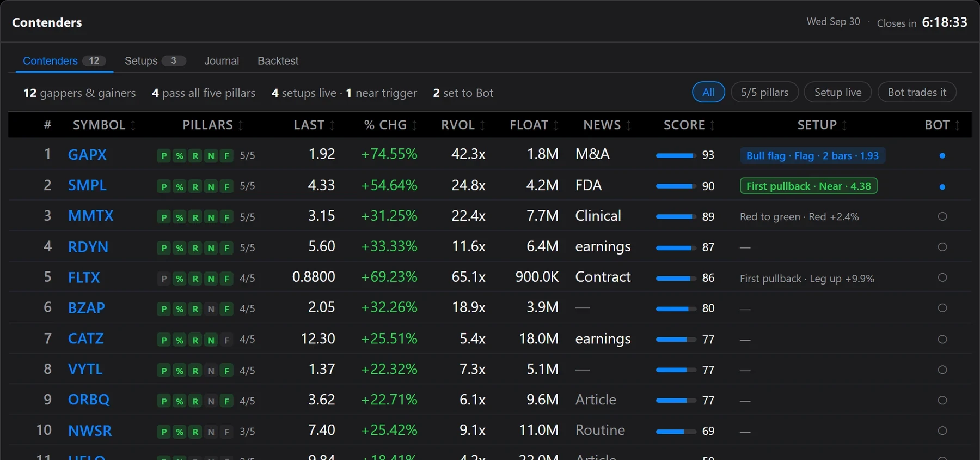Click the % pillar badge in MMTX row

(180, 217)
